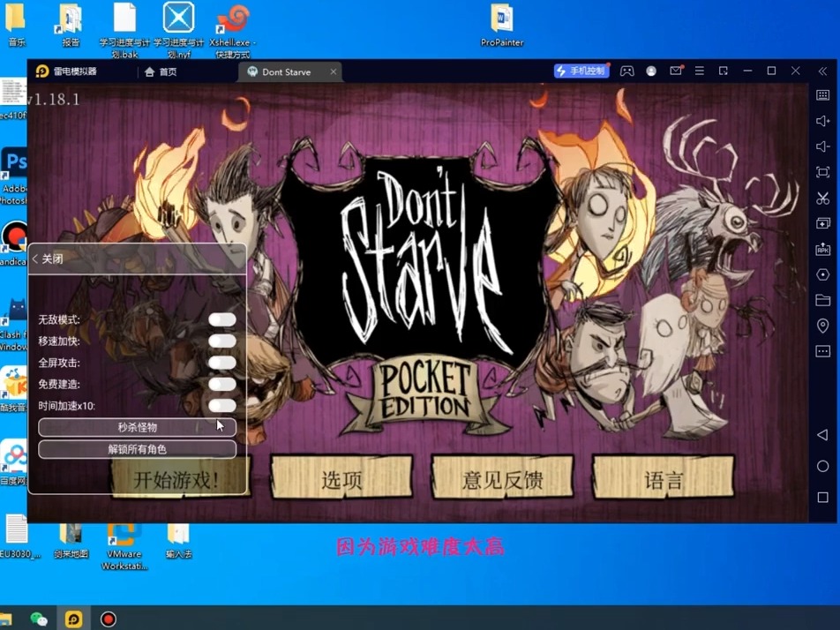This screenshot has height=630, width=840.
Task: Toggle the 移速加快 switch
Action: click(222, 341)
